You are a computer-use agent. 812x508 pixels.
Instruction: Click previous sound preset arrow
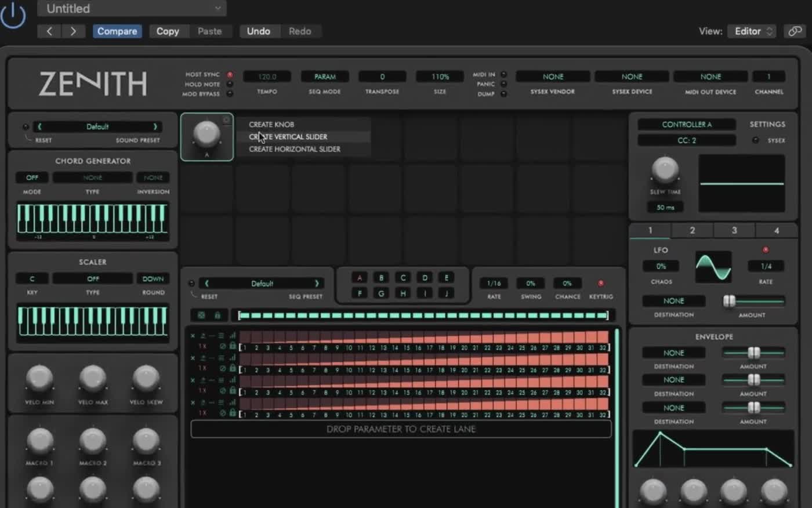pos(39,126)
